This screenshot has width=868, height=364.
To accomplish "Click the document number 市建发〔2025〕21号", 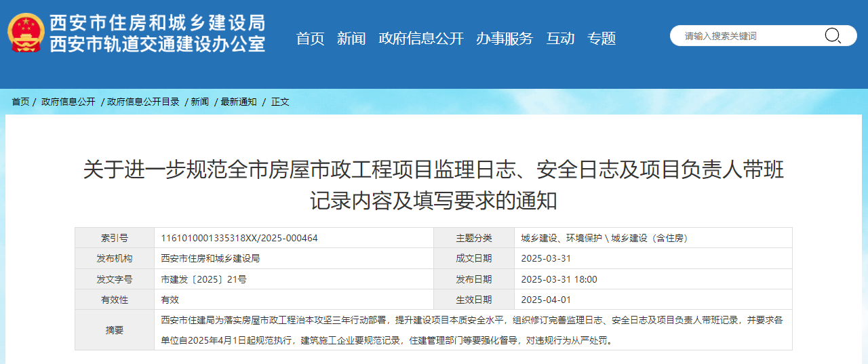I will pyautogui.click(x=203, y=279).
